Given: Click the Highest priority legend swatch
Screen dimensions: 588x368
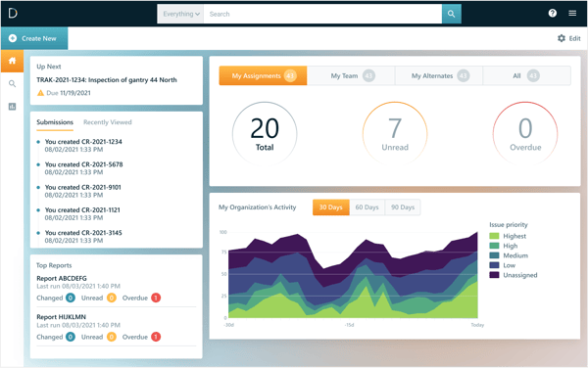Looking at the screenshot, I should tap(494, 236).
